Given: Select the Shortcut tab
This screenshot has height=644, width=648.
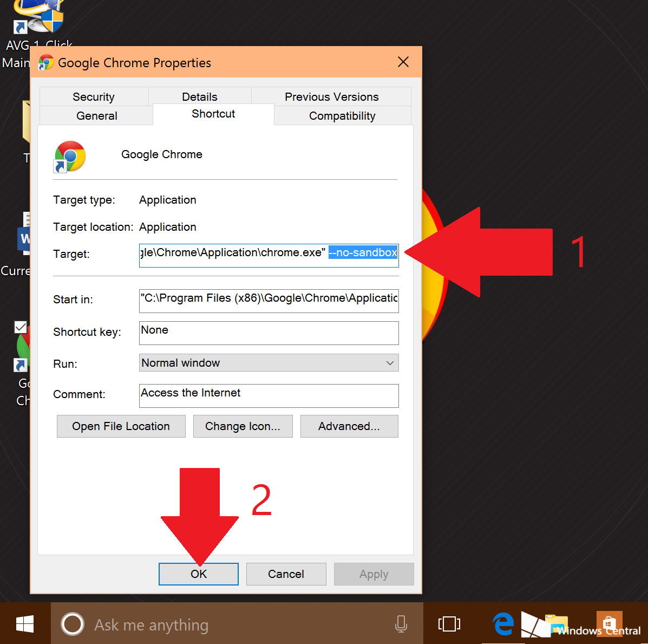Looking at the screenshot, I should (x=213, y=114).
